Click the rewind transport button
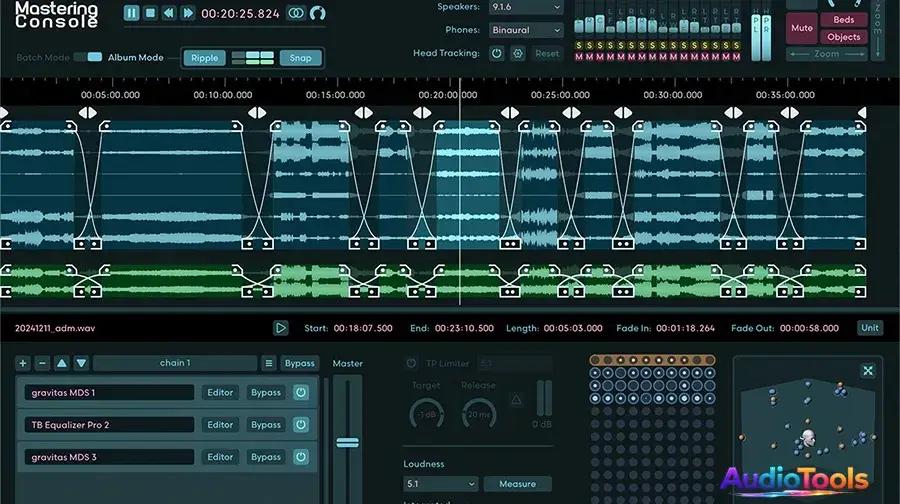 (169, 13)
